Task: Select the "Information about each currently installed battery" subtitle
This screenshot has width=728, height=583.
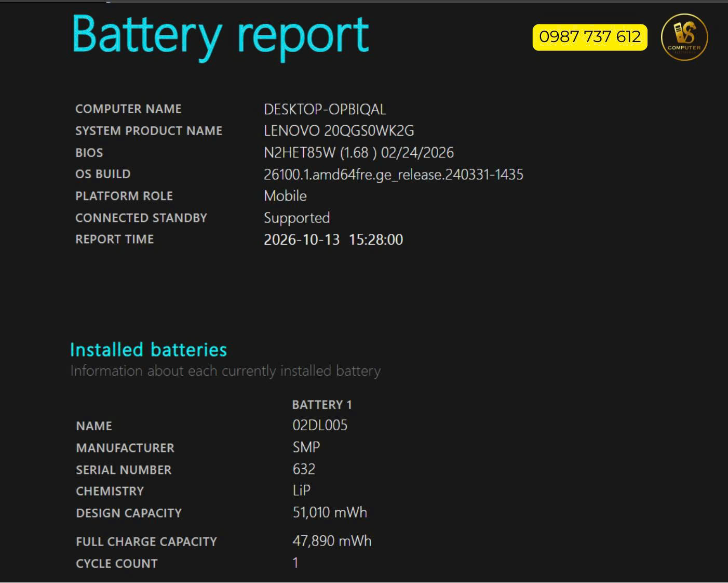Action: [x=225, y=371]
